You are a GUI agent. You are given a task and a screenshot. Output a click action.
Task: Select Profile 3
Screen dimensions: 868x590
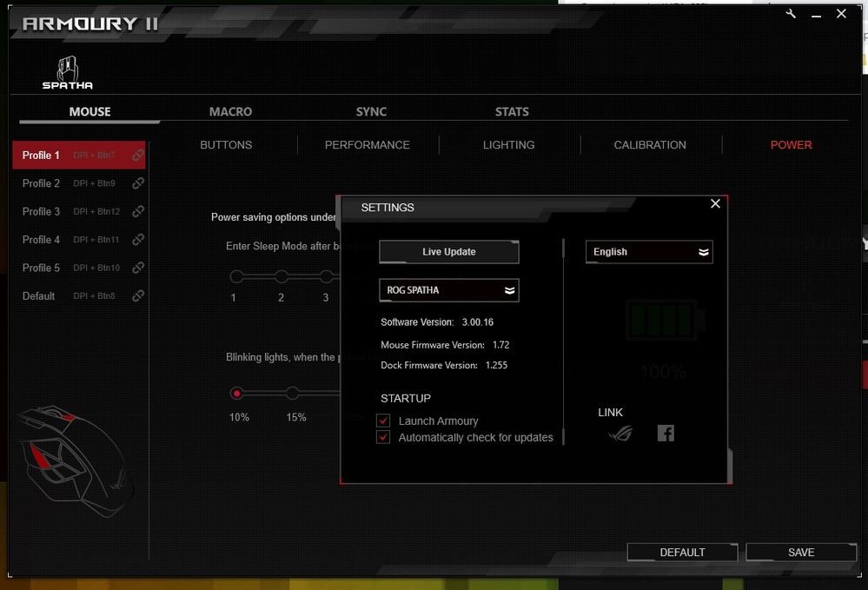point(41,211)
